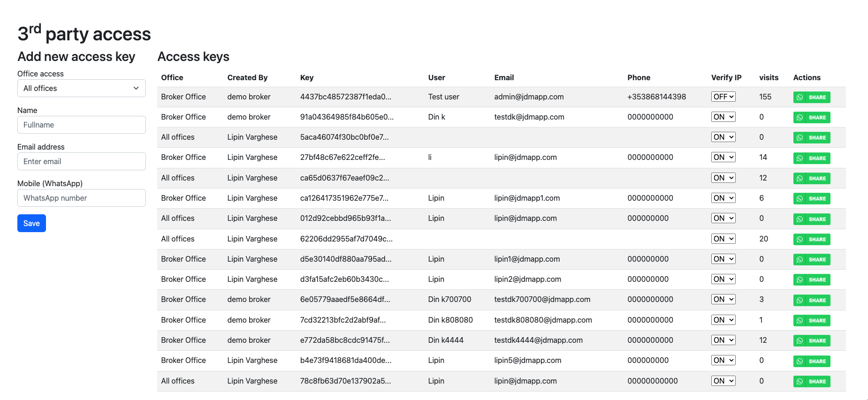Click share icon for Din k700700
Viewport: 868px width, 400px height.
[811, 300]
